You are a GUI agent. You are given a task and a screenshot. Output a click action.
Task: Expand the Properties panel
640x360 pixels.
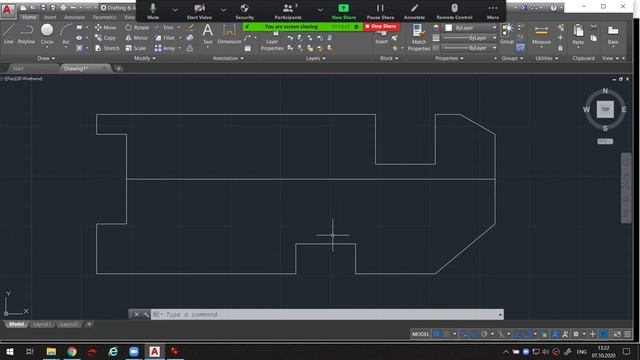[x=449, y=58]
